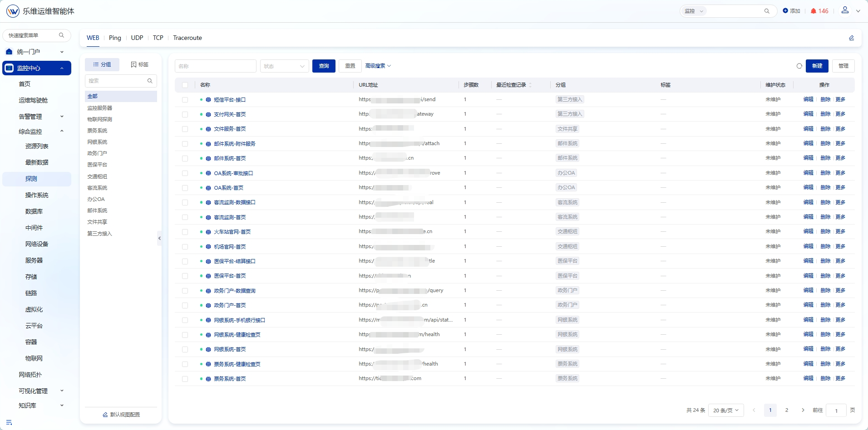Click the magnifier in the group search box
The height and width of the screenshot is (430, 868).
tap(150, 81)
